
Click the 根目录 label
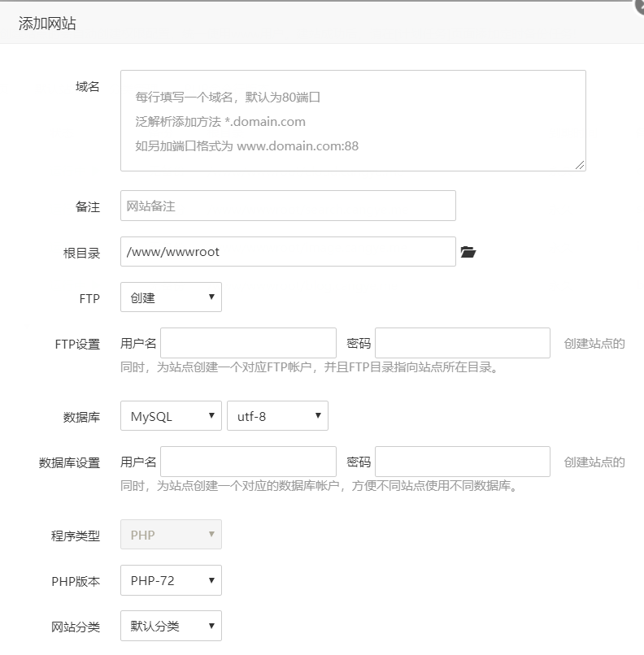(x=81, y=254)
